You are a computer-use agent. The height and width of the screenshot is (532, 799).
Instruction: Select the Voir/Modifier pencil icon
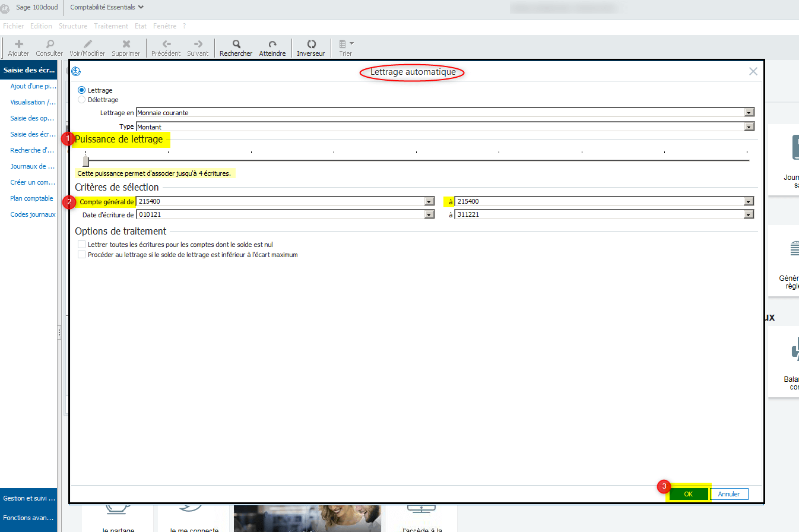tap(87, 44)
